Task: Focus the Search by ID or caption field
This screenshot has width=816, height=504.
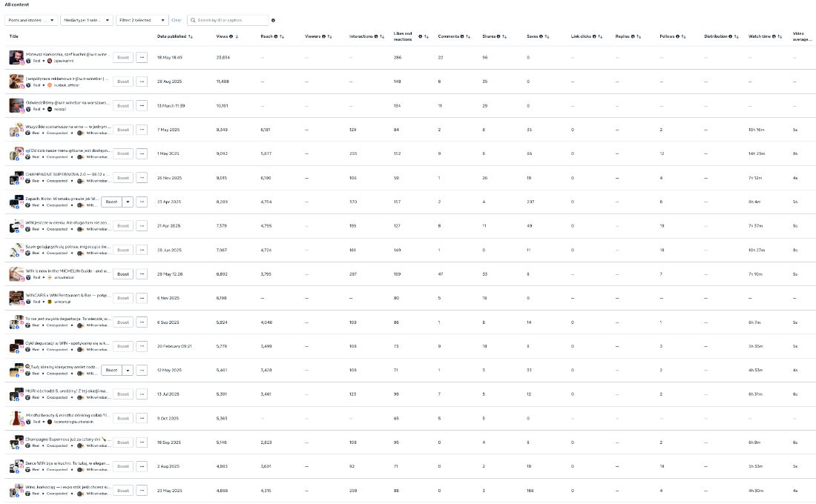Action: tap(228, 20)
